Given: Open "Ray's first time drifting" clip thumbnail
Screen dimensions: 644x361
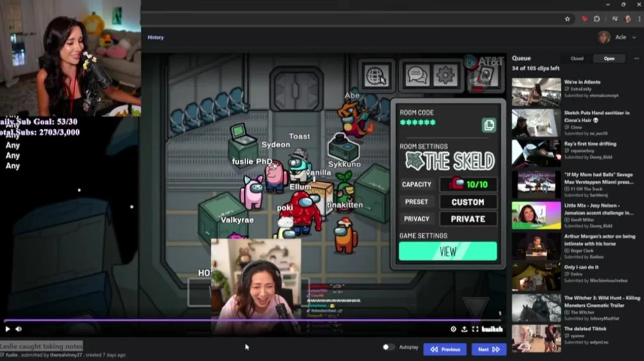Looking at the screenshot, I should (x=536, y=153).
